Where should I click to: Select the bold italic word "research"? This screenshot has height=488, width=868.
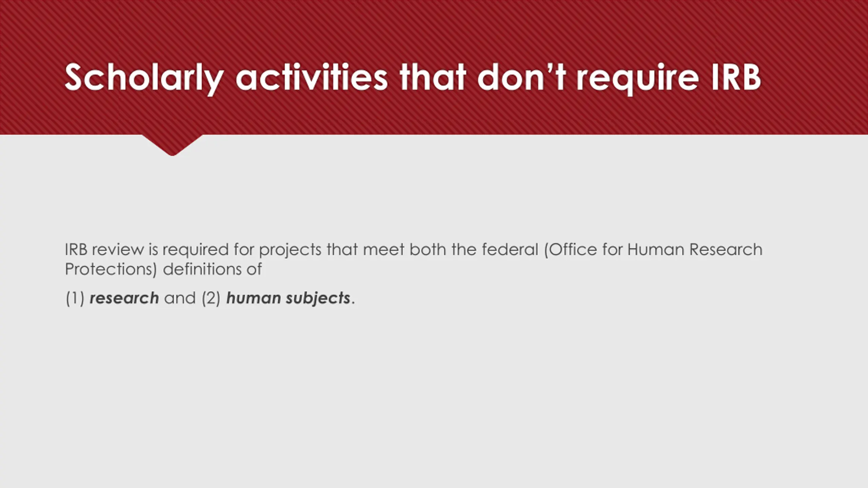coord(124,298)
